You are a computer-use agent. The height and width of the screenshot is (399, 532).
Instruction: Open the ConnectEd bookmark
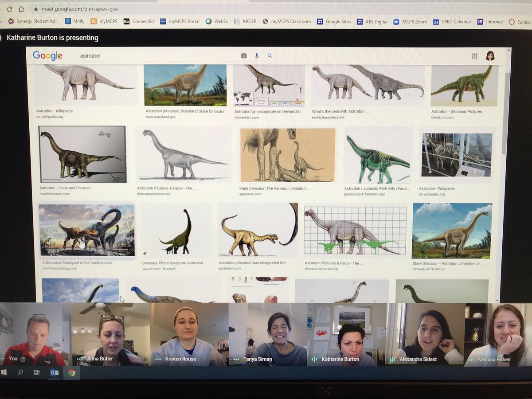coord(139,21)
